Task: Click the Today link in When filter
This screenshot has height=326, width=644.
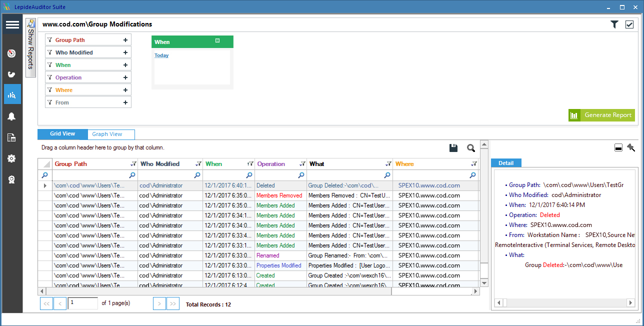Action: 161,55
